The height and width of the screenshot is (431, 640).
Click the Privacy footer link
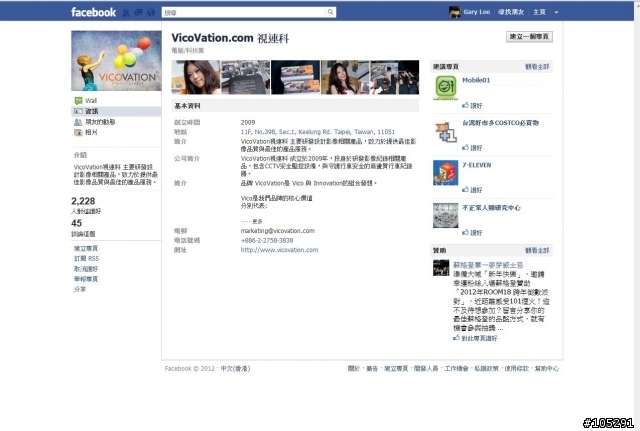pyautogui.click(x=487, y=368)
